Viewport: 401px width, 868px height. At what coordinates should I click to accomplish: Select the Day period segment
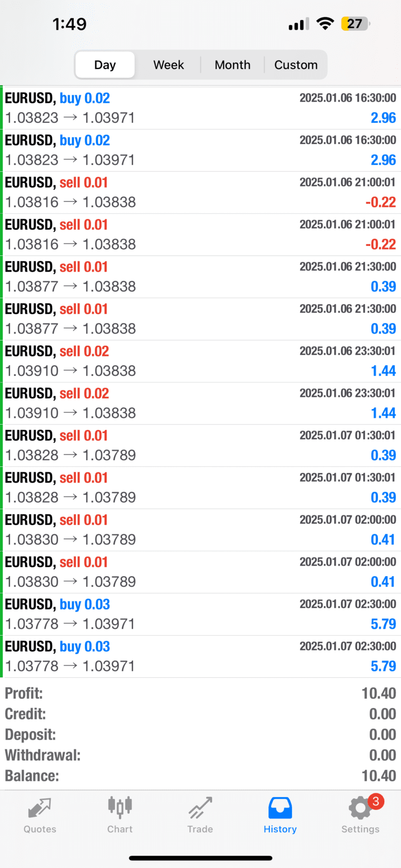point(105,65)
